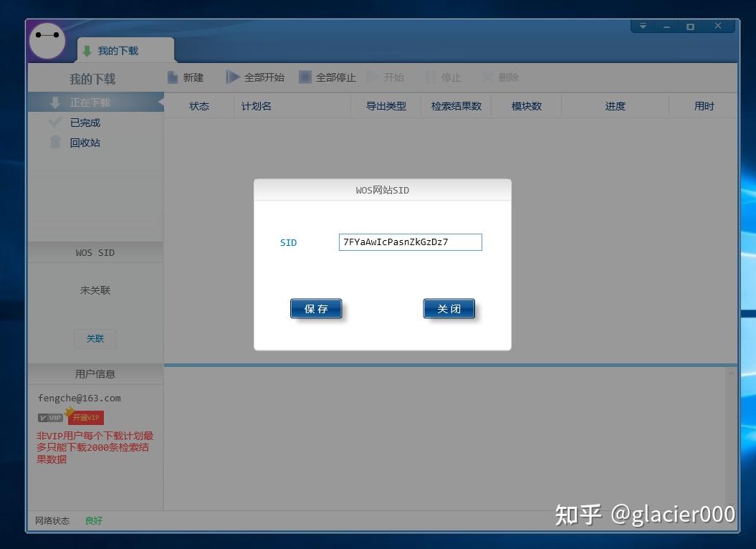Screen dimensions: 756x549
Task: Open the 正在下载 downloading list icon
Action: tap(54, 102)
